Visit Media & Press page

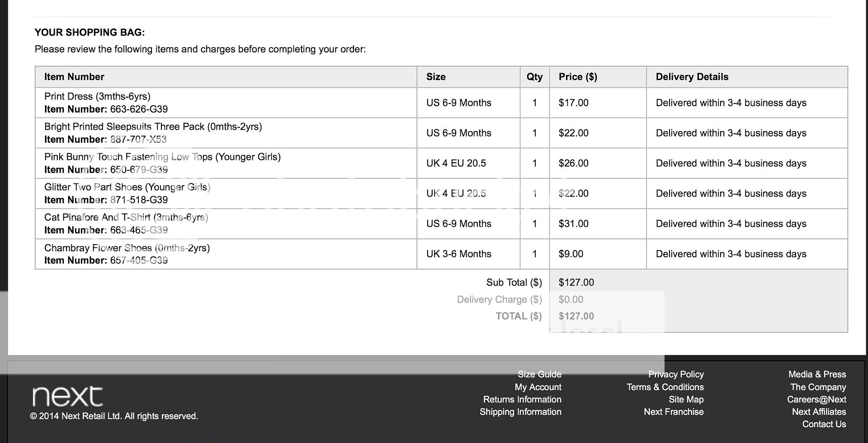coord(817,374)
